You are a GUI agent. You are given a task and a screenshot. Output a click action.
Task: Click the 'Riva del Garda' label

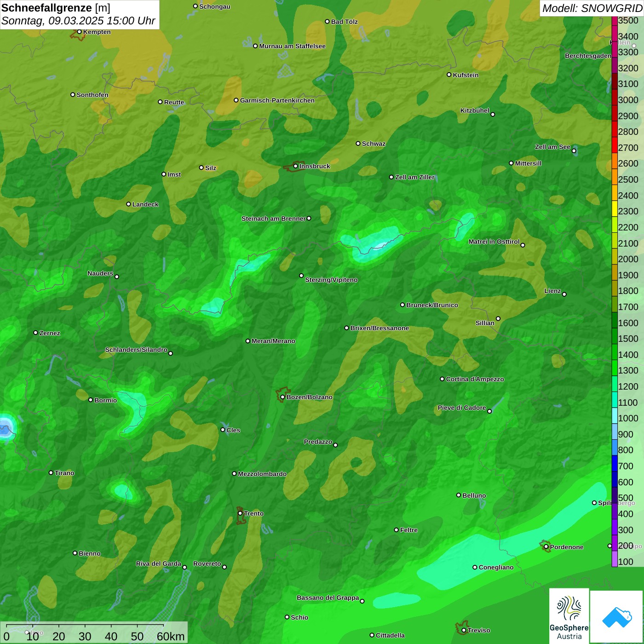159,563
